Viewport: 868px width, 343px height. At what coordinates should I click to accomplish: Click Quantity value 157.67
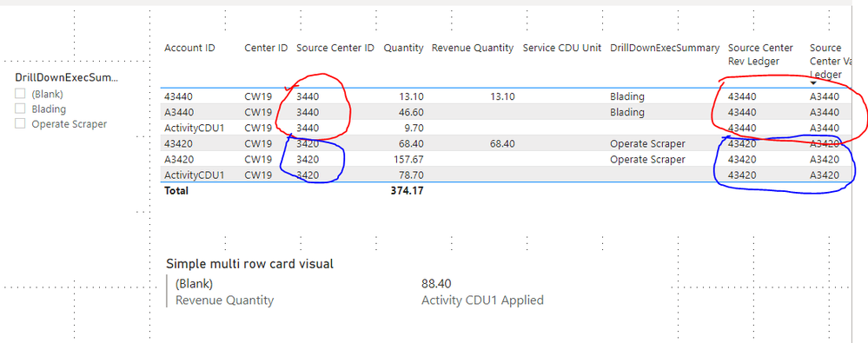pos(408,159)
